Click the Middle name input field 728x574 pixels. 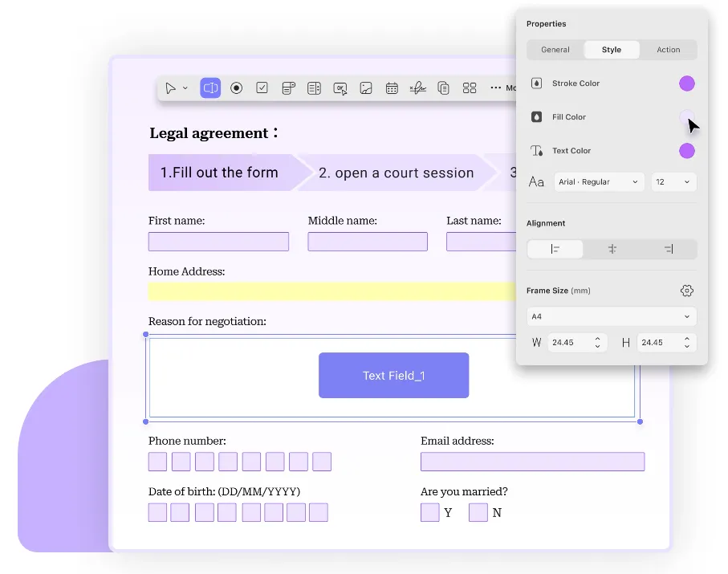pos(368,242)
